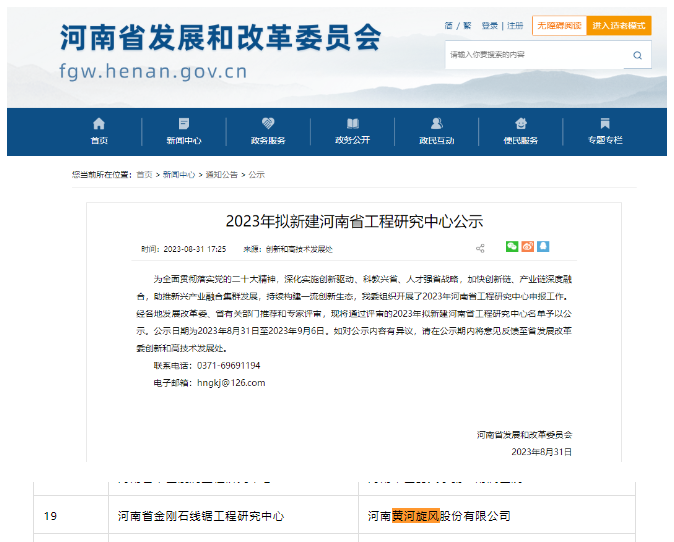Viewport: 674px width, 542px height.
Task: Open the 新闻中心 navigation menu item
Action: (184, 140)
